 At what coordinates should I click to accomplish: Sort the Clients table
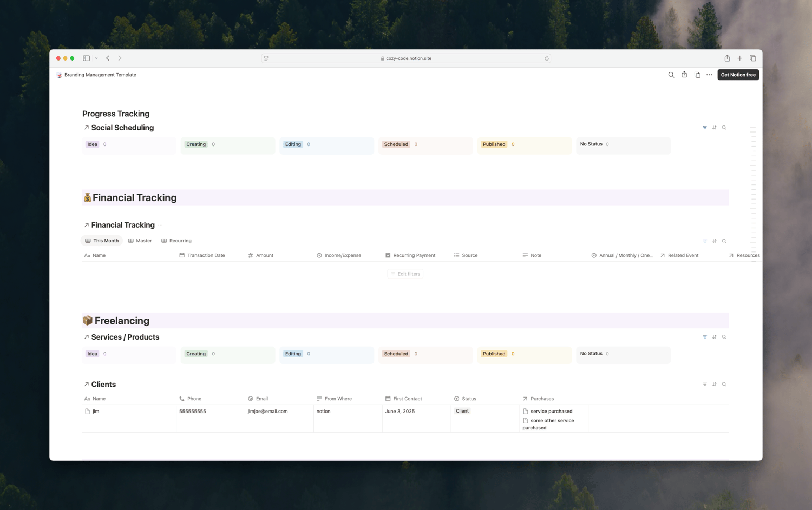coord(715,385)
